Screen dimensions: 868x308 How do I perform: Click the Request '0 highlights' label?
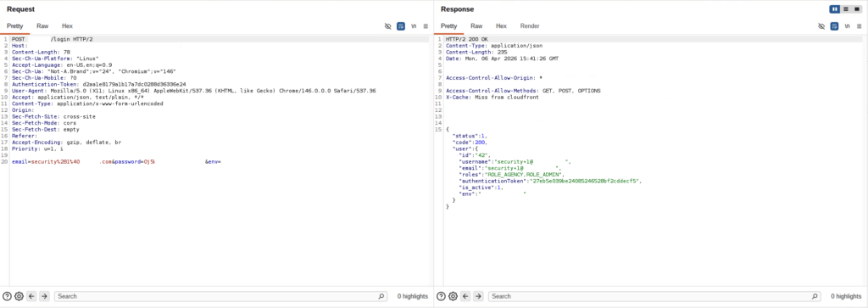click(x=413, y=296)
